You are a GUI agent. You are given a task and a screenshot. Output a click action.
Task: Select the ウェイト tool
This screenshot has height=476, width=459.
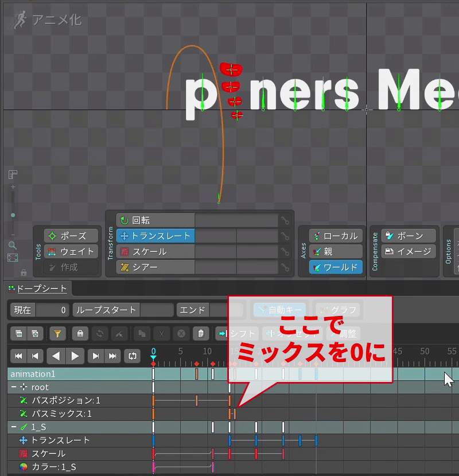click(71, 251)
